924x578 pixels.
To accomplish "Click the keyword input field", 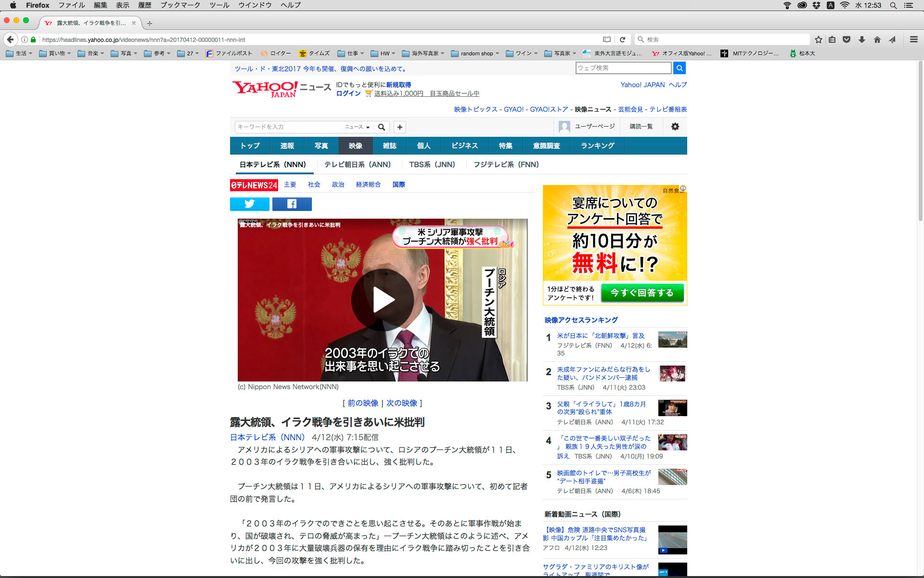I will [x=288, y=127].
